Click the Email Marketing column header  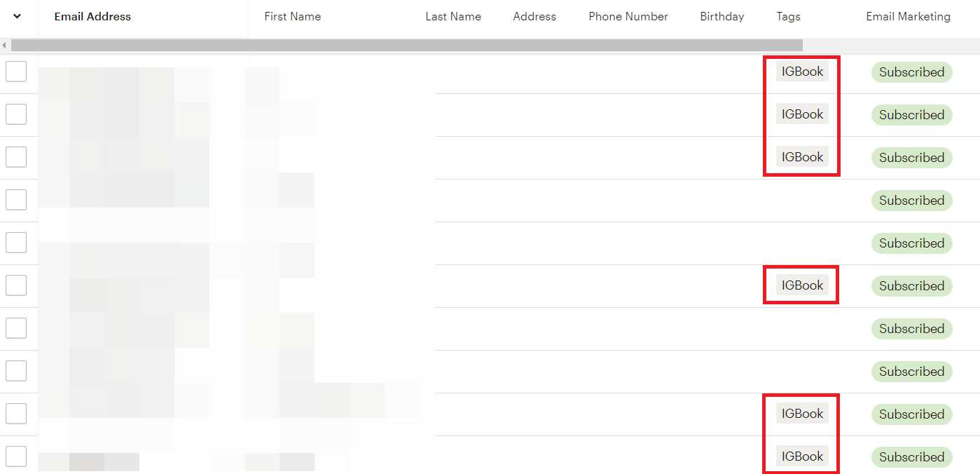point(909,17)
